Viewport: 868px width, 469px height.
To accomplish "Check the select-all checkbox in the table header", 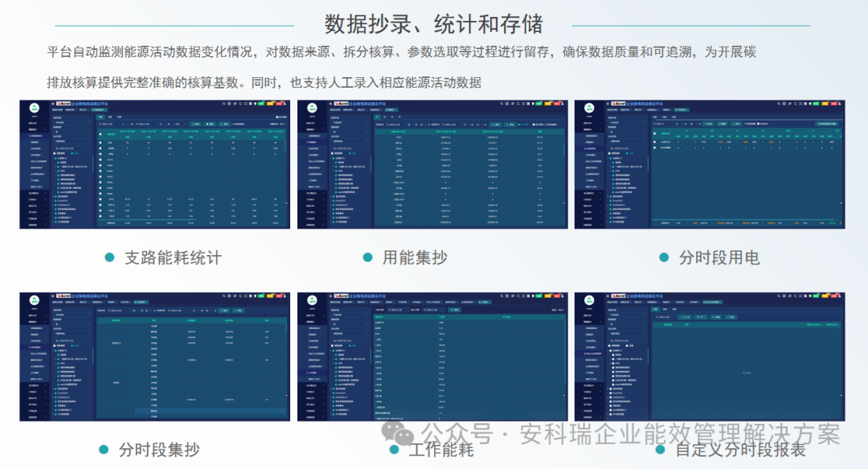I will coord(100,134).
